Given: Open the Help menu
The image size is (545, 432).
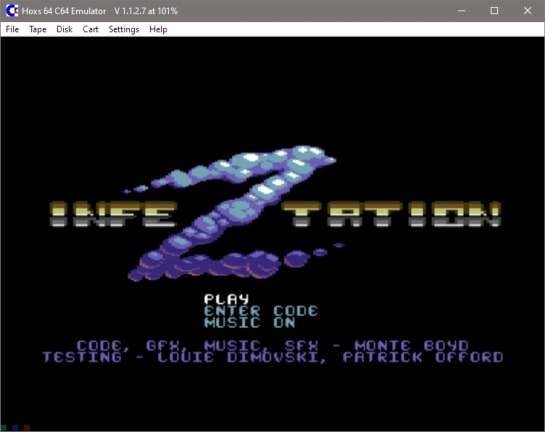Looking at the screenshot, I should click(x=158, y=29).
